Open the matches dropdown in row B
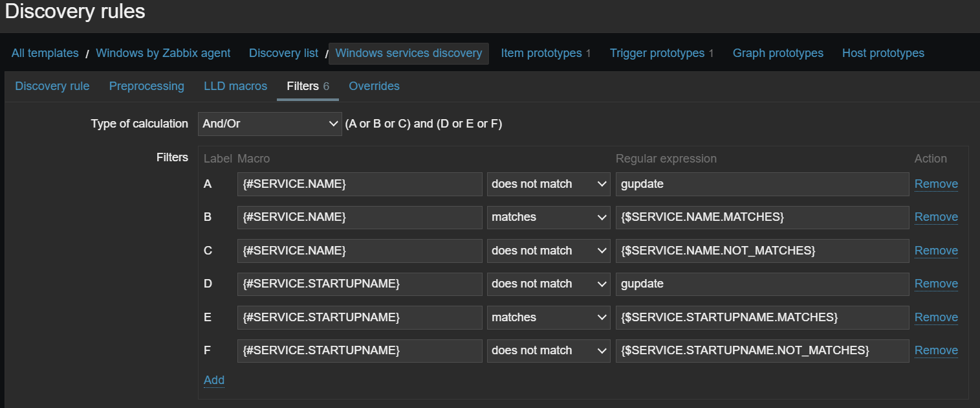980x408 pixels. point(549,217)
